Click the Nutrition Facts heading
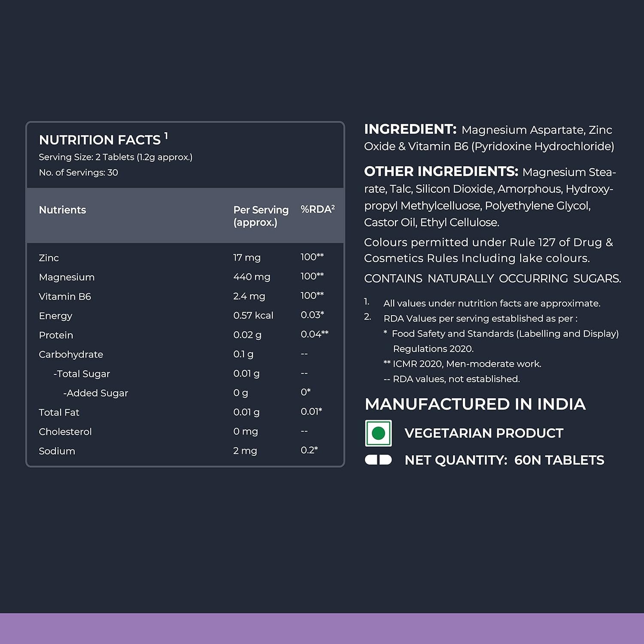644x644 pixels. click(x=100, y=140)
